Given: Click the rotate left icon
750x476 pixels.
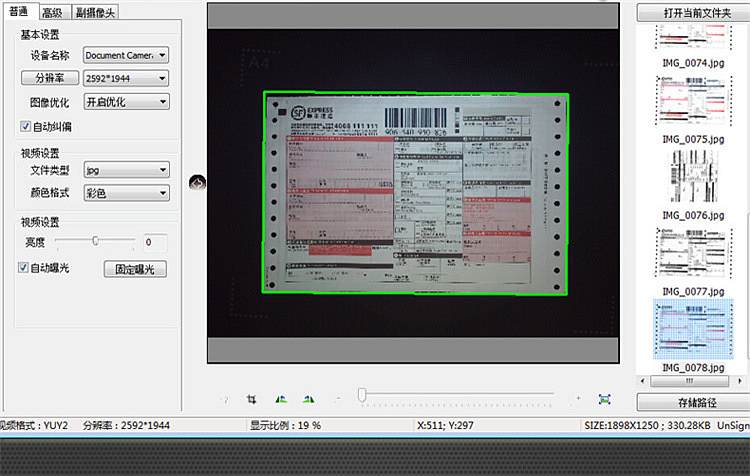Looking at the screenshot, I should coord(281,399).
